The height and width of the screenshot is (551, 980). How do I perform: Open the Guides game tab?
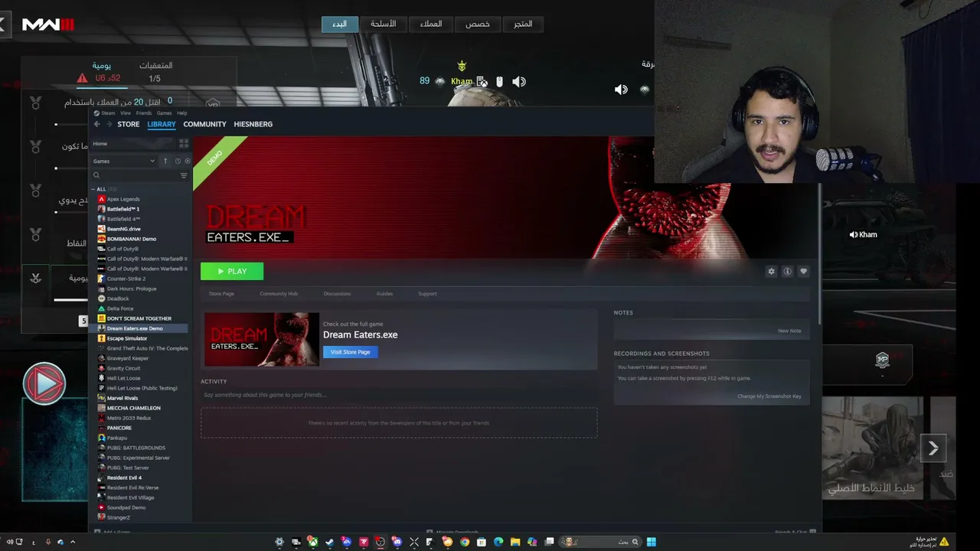pyautogui.click(x=384, y=294)
